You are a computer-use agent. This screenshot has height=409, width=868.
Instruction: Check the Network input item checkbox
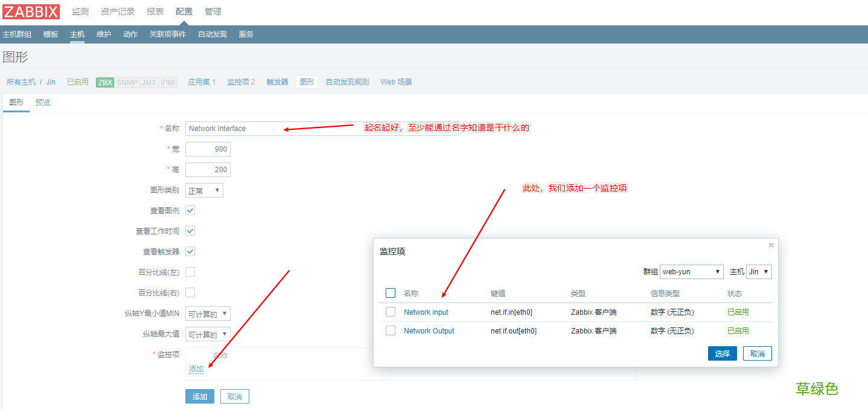[x=390, y=312]
